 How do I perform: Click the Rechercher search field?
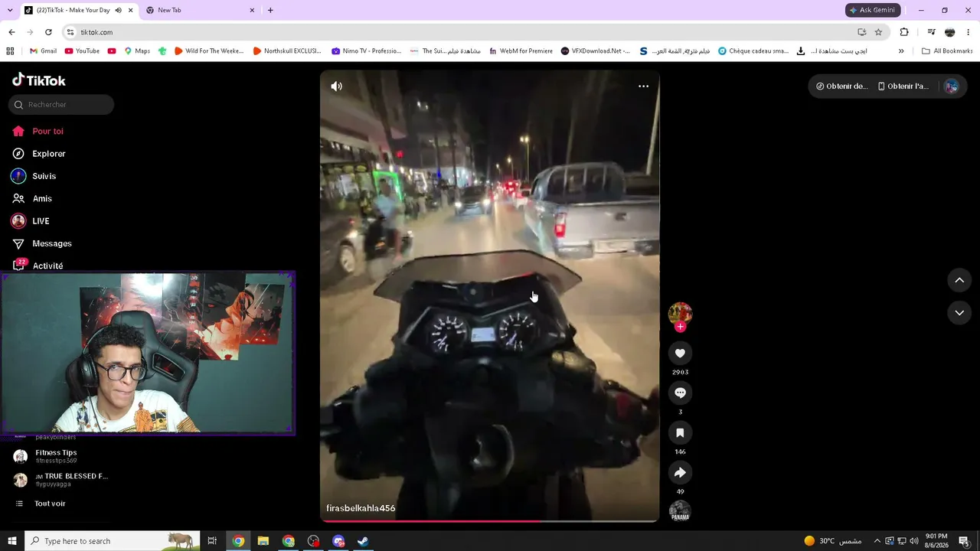pyautogui.click(x=61, y=105)
